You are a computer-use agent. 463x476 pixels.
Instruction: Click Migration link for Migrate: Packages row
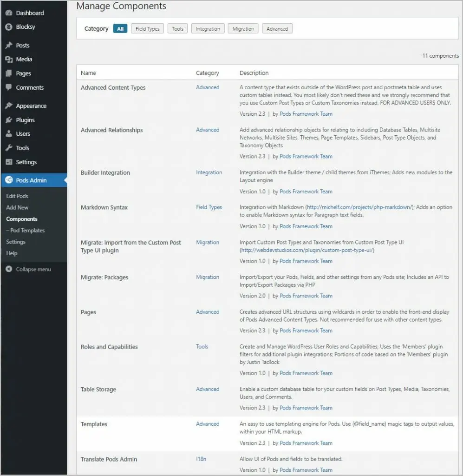click(x=208, y=277)
